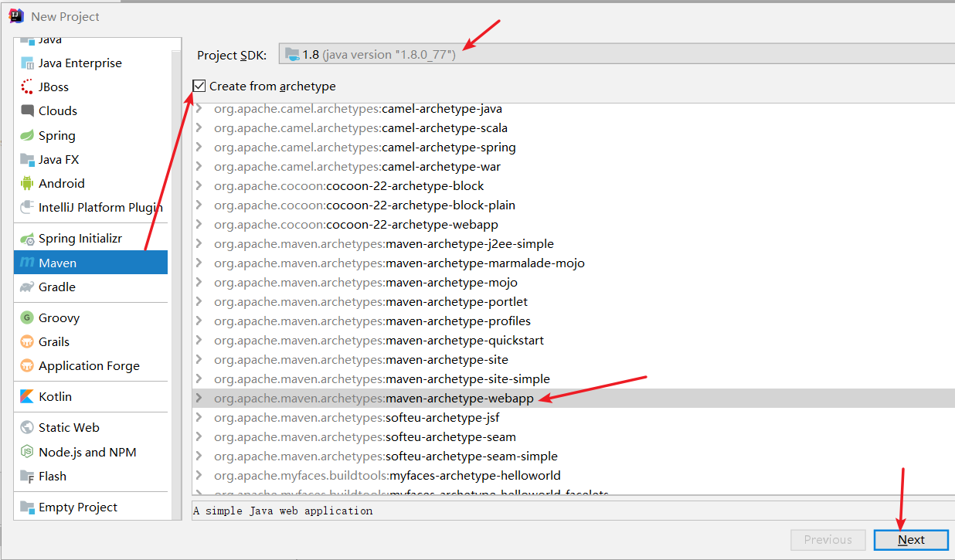
Task: Select the Application Forge icon
Action: (x=27, y=366)
